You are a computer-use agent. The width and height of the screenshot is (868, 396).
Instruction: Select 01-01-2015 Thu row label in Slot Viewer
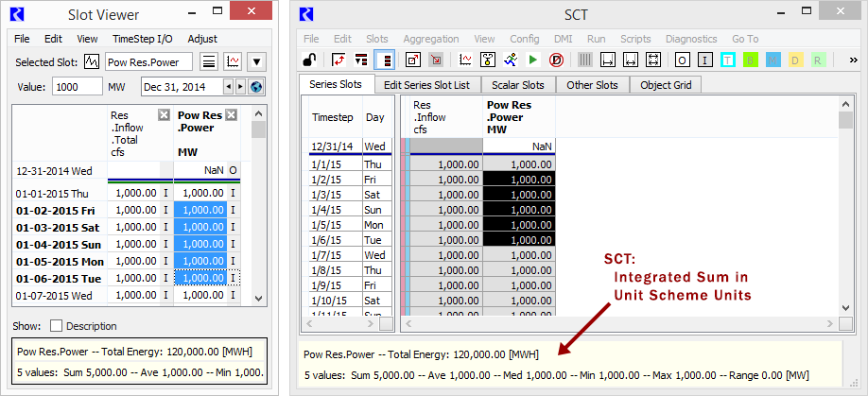53,194
